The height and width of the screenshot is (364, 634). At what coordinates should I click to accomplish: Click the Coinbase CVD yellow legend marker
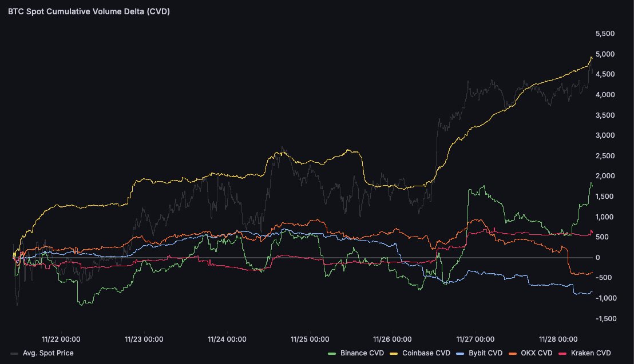point(394,353)
